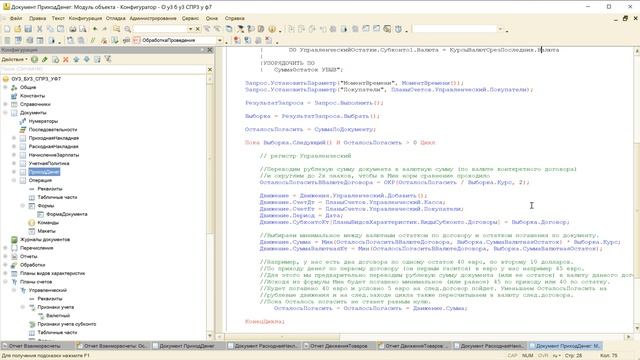Open the Администрирование menu
The image size is (640, 360).
click(153, 18)
